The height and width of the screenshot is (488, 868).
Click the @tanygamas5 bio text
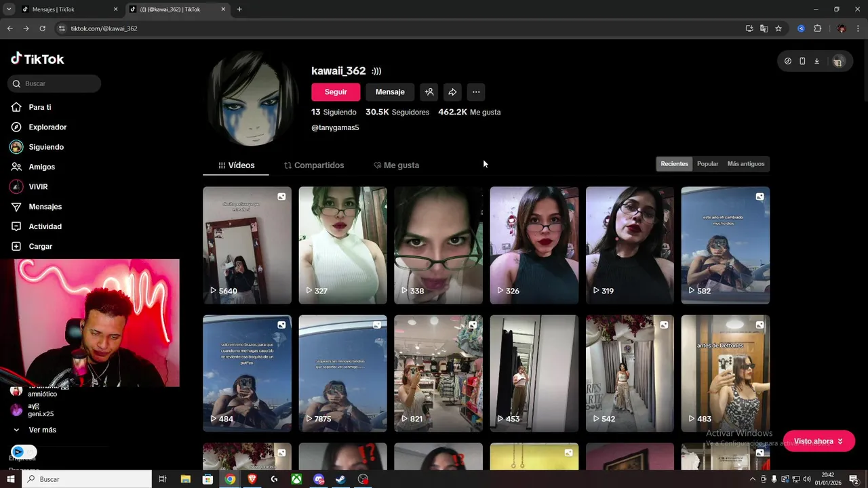tap(335, 127)
